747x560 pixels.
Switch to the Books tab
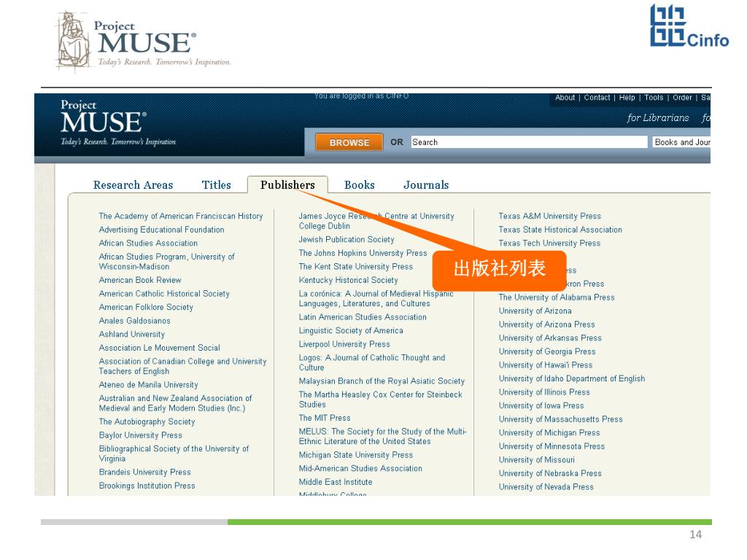[x=359, y=184]
